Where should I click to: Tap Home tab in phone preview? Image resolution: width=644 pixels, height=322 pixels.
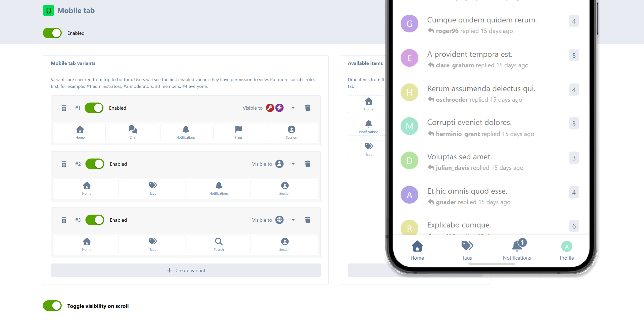coord(417,250)
